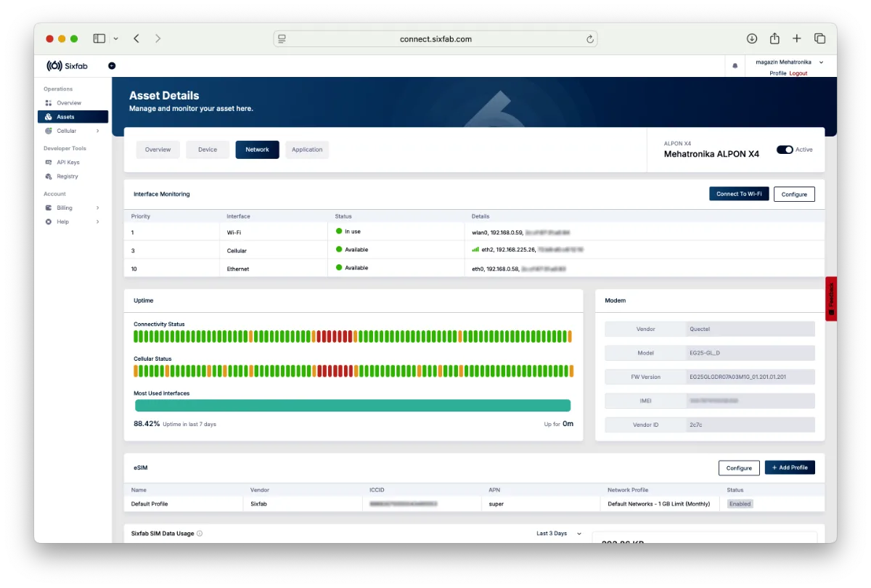The width and height of the screenshot is (871, 588).
Task: Click the Cellular Status uptime bar strip
Action: pyautogui.click(x=353, y=371)
